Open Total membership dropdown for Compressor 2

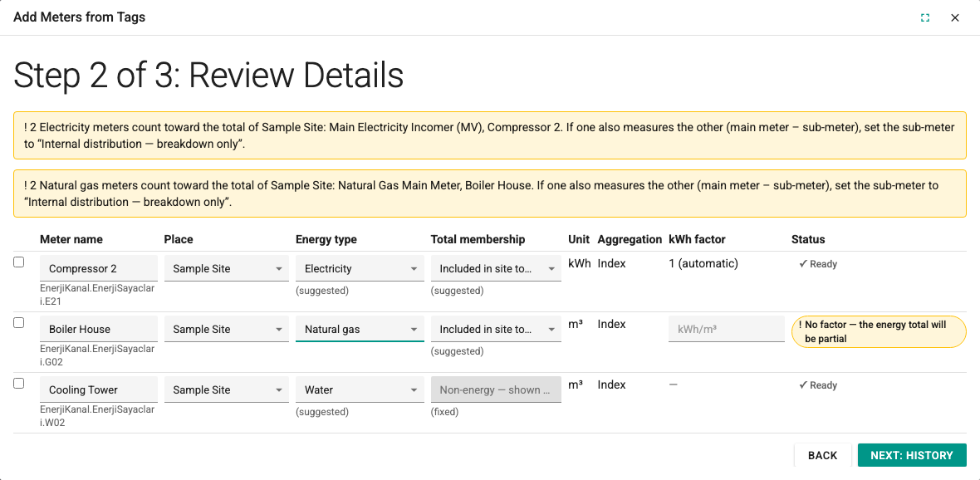click(496, 268)
